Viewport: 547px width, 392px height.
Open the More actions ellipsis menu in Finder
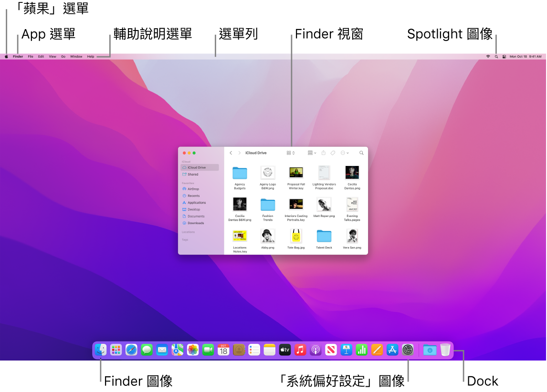[x=344, y=153]
